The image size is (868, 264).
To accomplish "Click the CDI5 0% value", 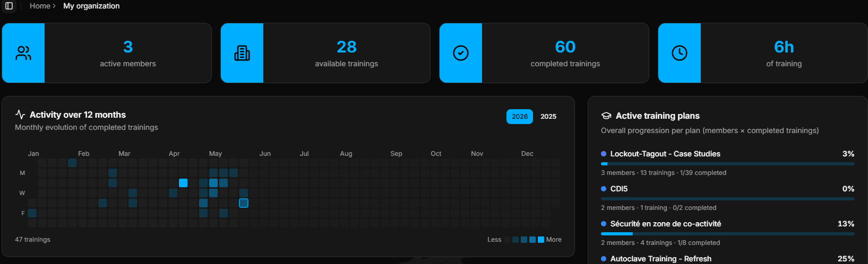I will click(x=848, y=189).
